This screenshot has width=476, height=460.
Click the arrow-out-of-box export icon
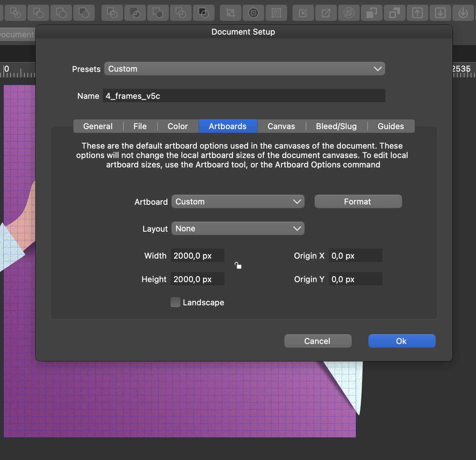coord(326,13)
